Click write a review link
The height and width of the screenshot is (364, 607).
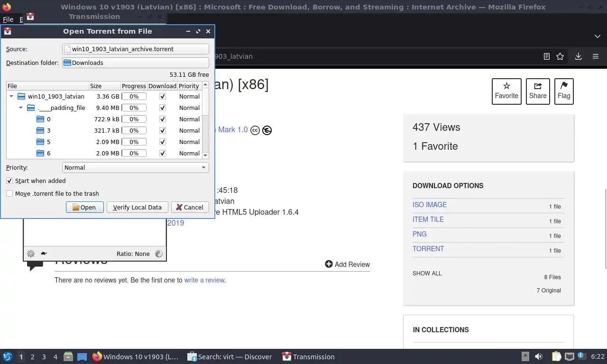[204, 280]
